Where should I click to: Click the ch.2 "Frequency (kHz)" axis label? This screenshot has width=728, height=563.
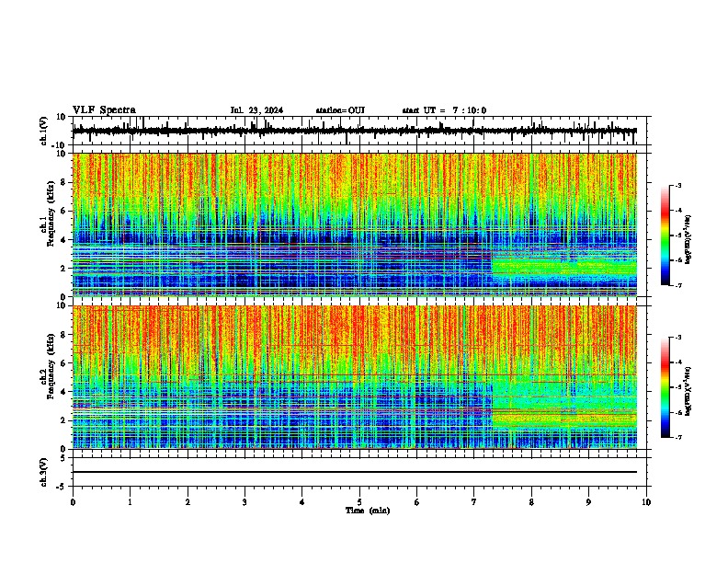tap(51, 366)
